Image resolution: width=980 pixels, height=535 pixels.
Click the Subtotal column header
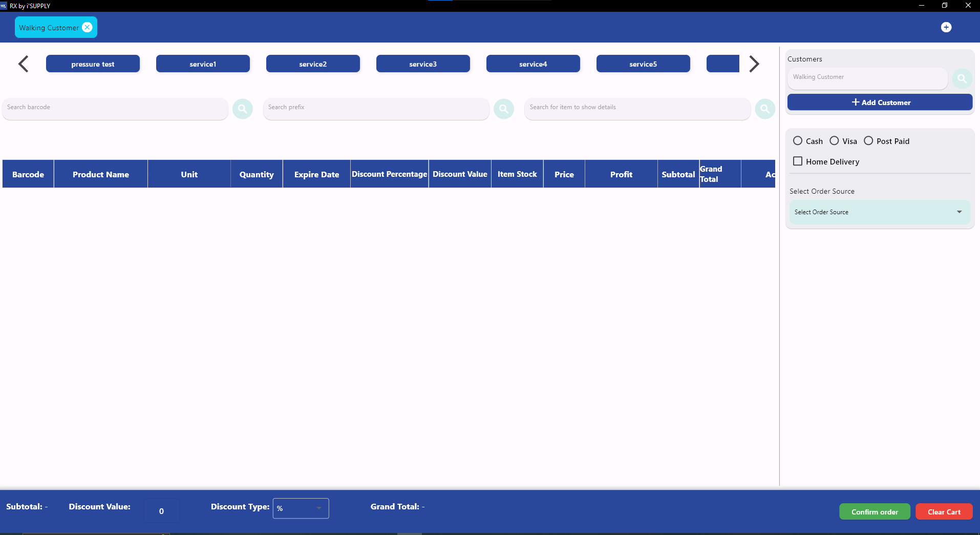[678, 174]
